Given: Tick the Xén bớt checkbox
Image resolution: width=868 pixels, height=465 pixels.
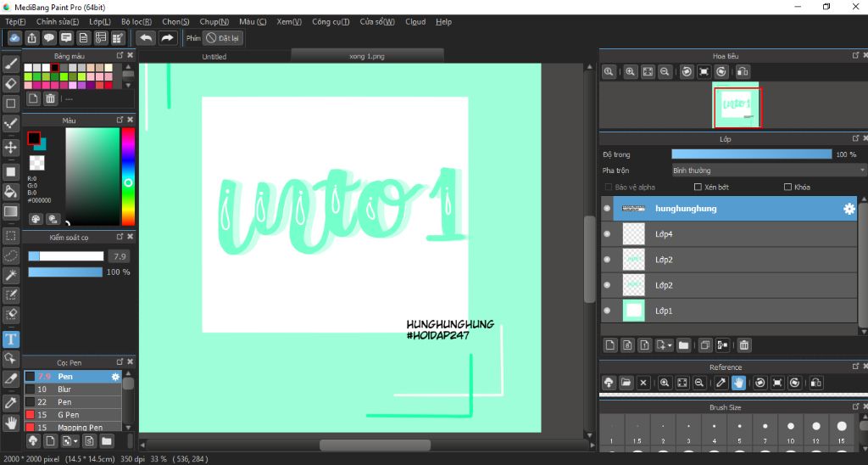Looking at the screenshot, I should (x=698, y=187).
